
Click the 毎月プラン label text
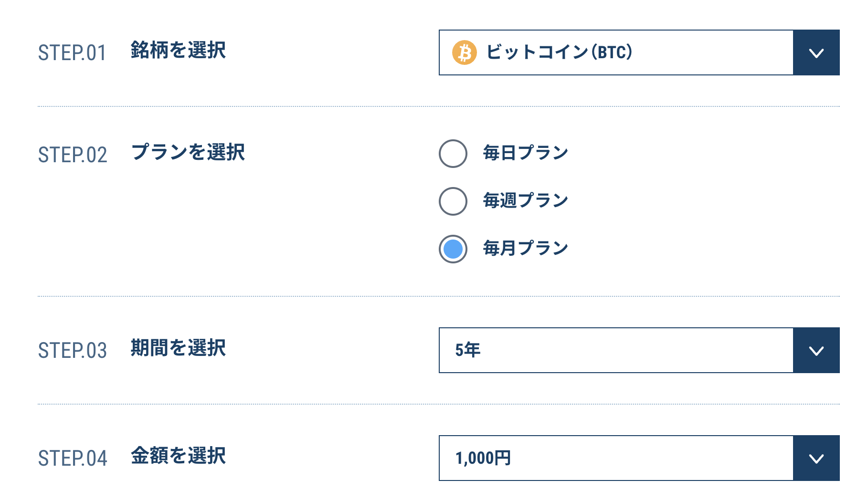(525, 249)
